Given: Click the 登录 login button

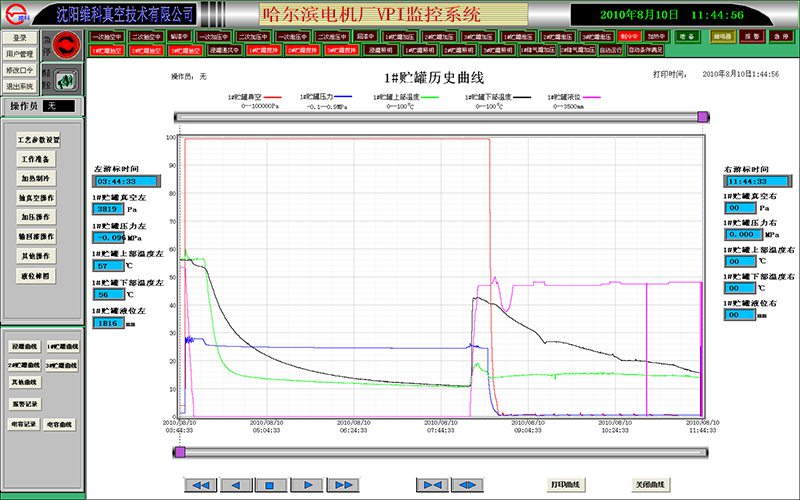Looking at the screenshot, I should click(20, 38).
